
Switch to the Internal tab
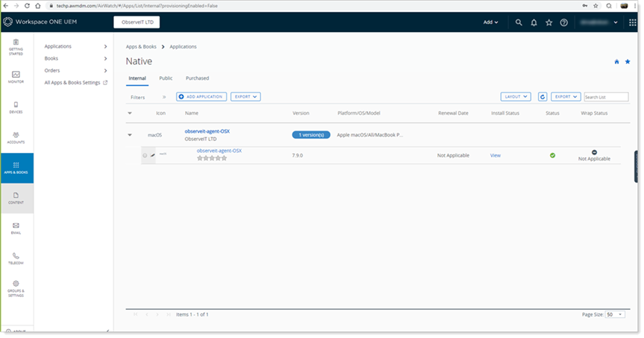pyautogui.click(x=137, y=78)
